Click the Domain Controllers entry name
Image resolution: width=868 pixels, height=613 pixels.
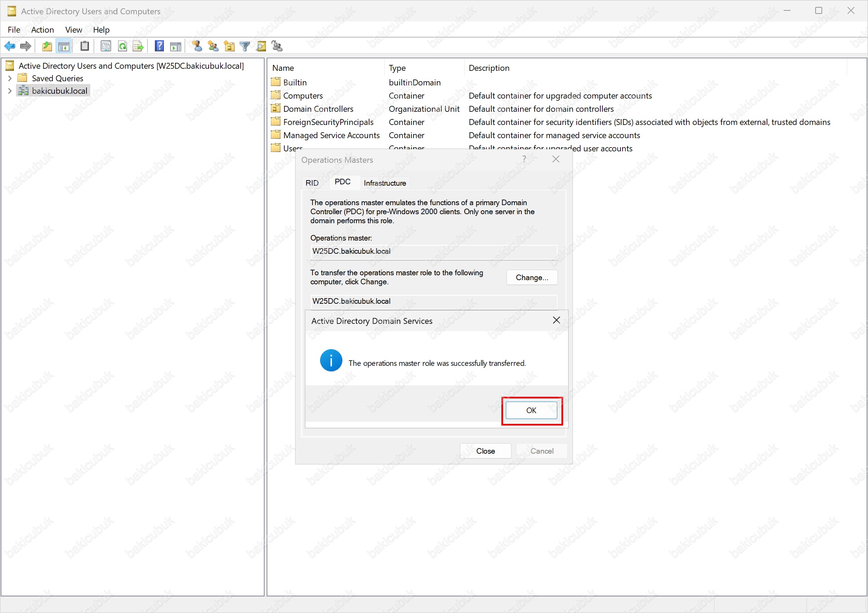click(318, 109)
